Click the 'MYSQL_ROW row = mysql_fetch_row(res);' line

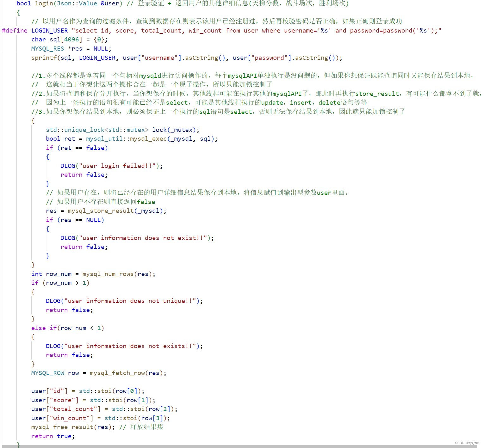click(x=99, y=373)
